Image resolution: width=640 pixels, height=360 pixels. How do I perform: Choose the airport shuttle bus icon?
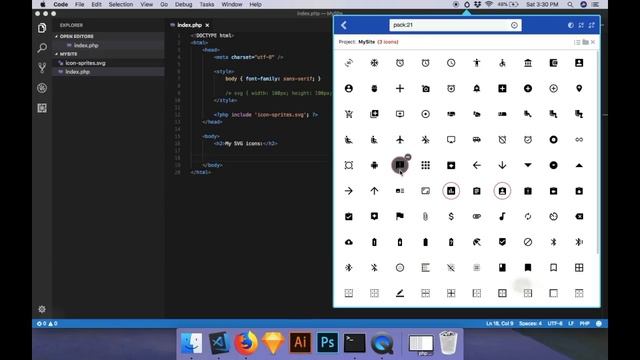pyautogui.click(x=477, y=140)
